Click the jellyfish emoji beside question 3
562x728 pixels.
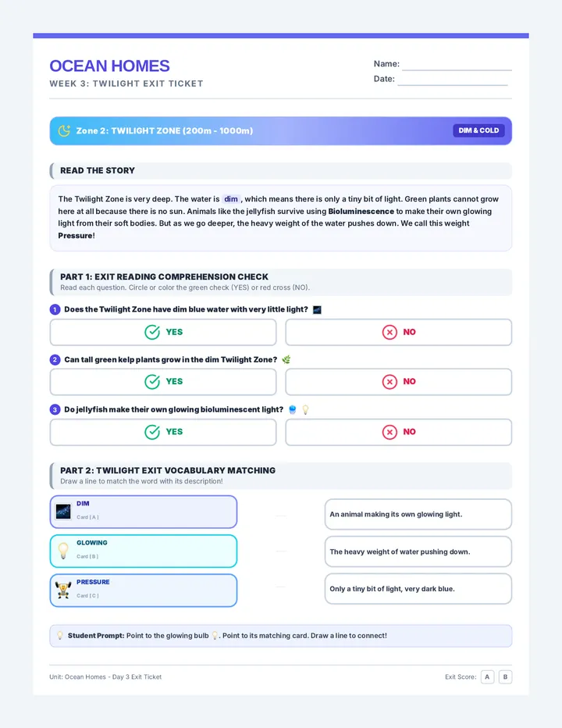(293, 409)
